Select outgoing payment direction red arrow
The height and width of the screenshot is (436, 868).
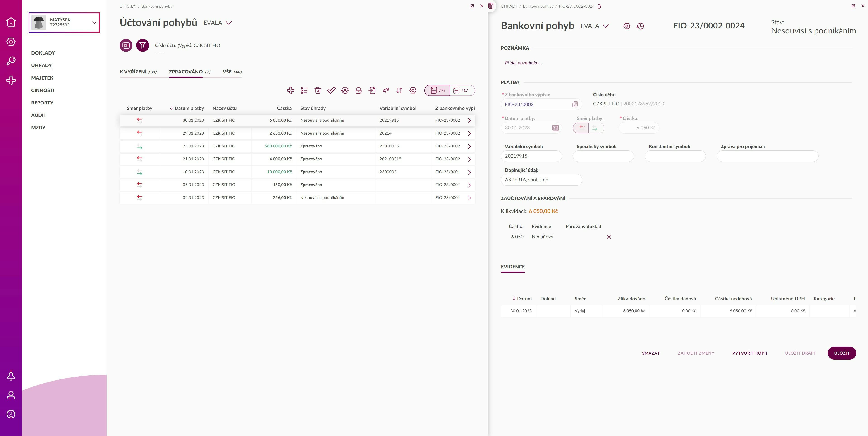pos(581,128)
